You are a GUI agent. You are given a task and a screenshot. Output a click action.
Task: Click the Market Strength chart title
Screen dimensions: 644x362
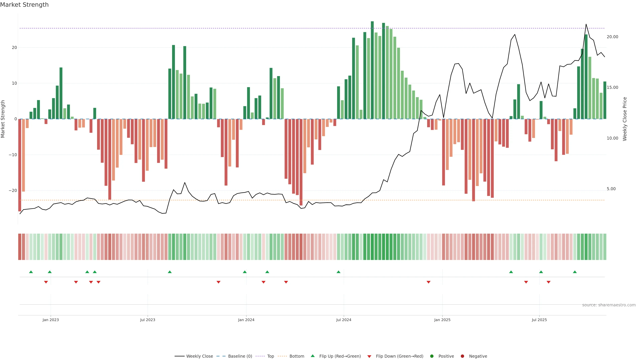click(x=24, y=5)
